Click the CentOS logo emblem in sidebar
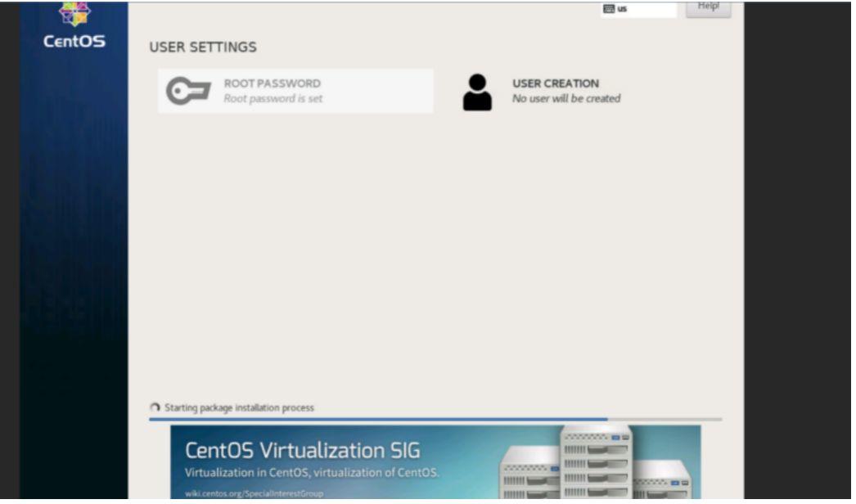 [x=74, y=14]
